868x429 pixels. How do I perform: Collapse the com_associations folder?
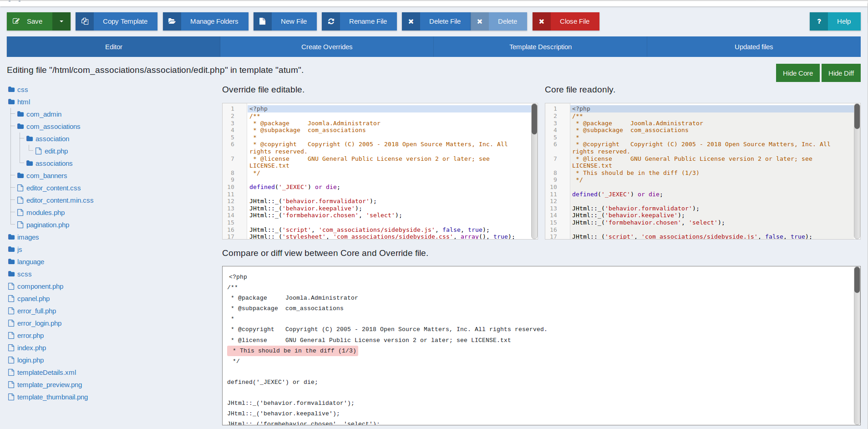[x=49, y=127]
